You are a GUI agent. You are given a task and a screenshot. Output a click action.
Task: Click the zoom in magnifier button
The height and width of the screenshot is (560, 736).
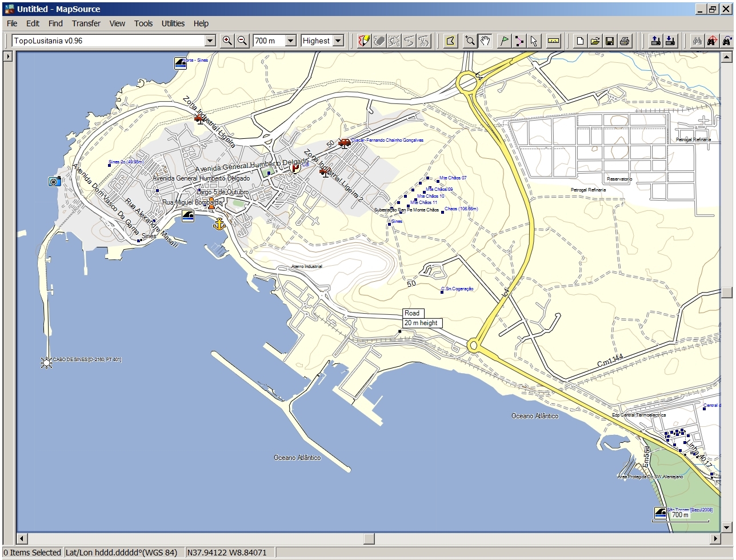[227, 41]
